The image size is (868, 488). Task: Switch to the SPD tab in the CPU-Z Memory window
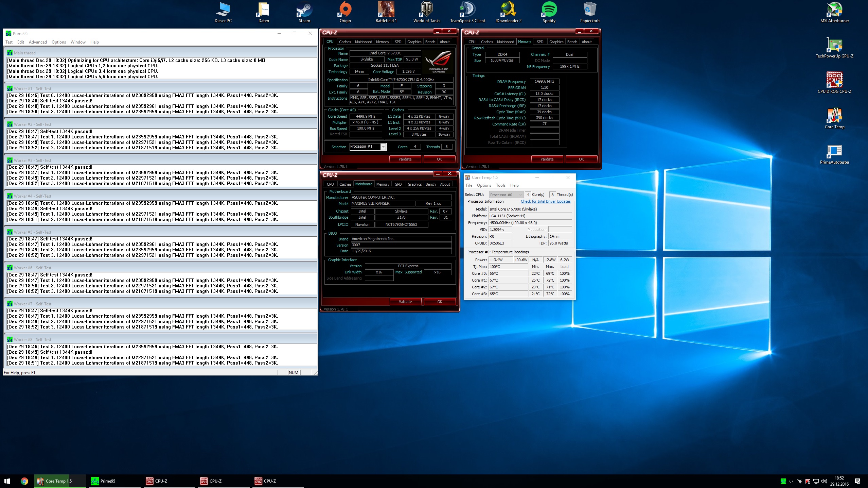(x=540, y=42)
